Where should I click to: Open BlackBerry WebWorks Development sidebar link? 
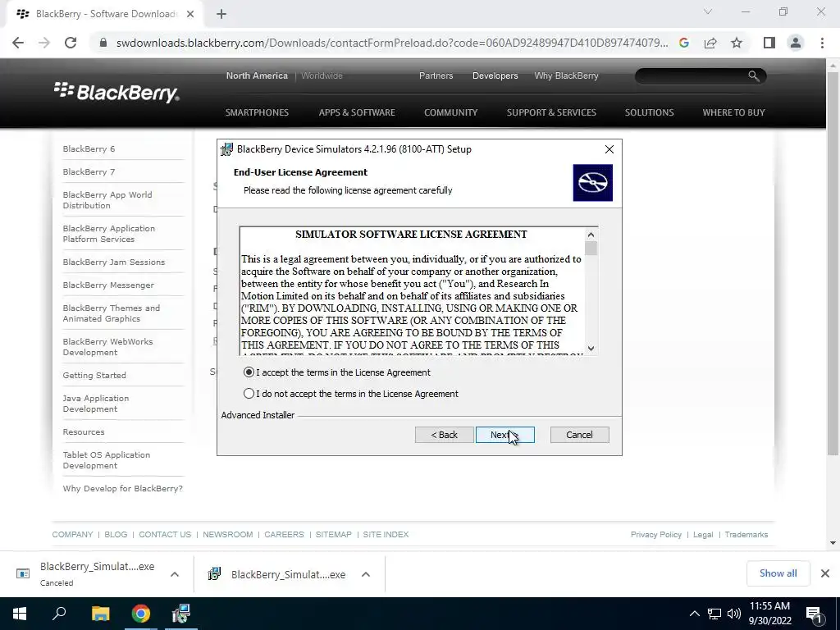click(107, 347)
